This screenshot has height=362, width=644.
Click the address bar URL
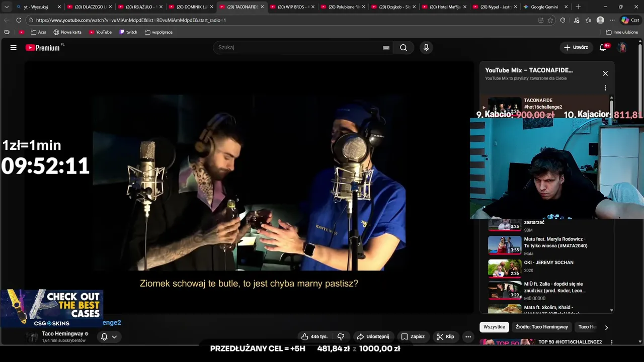pos(131,20)
